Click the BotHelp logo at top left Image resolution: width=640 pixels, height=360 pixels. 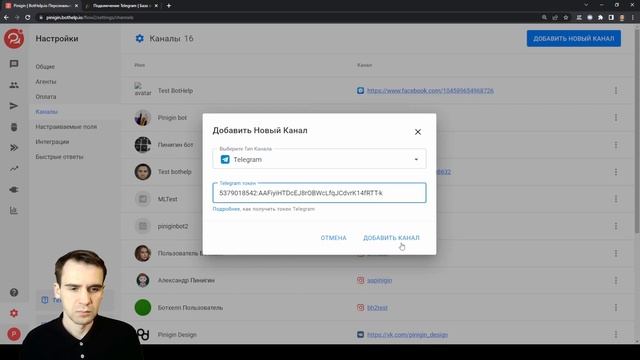14,39
